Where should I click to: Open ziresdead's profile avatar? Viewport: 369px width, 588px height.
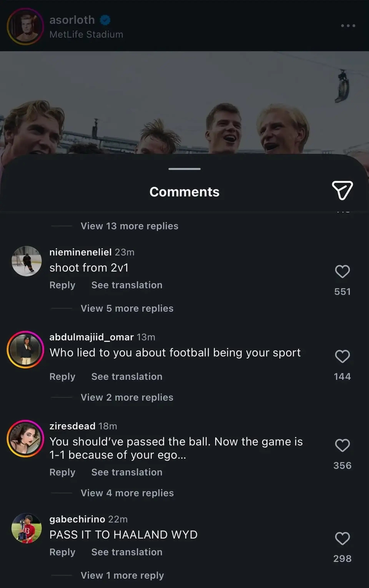point(25,439)
